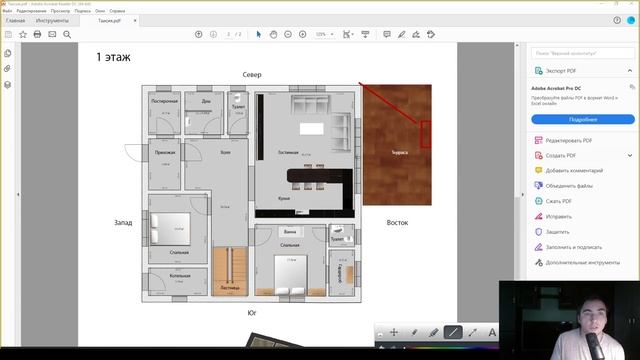Screen dimensions: 640x360
Task: Open the Подпись menu
Action: 83,11
